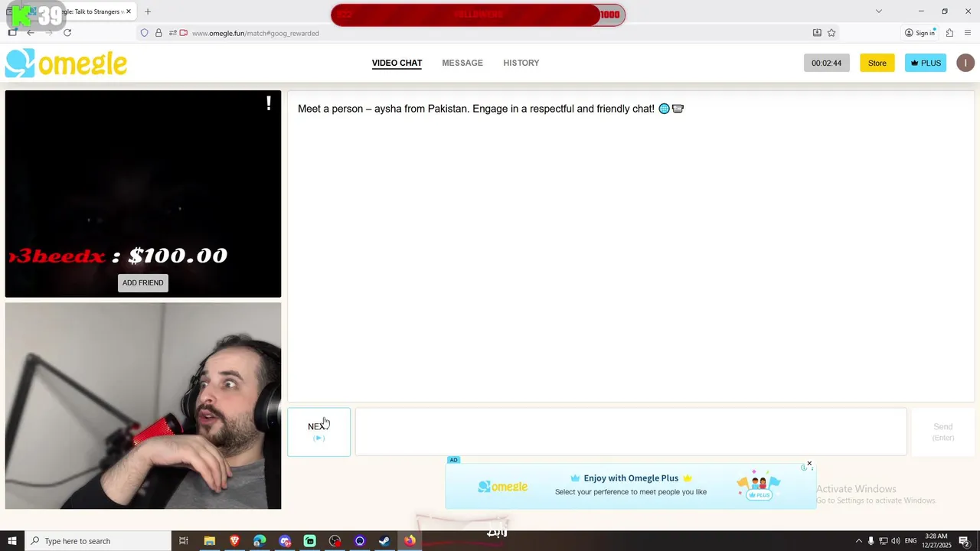Viewport: 980px width, 551px height.
Task: Open the notifications center icon
Action: [965, 541]
